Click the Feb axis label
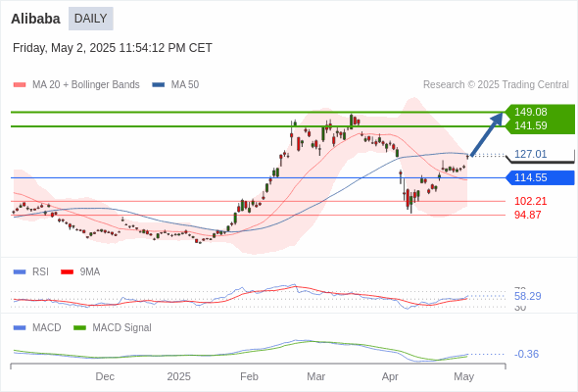The height and width of the screenshot is (392, 578). click(249, 377)
